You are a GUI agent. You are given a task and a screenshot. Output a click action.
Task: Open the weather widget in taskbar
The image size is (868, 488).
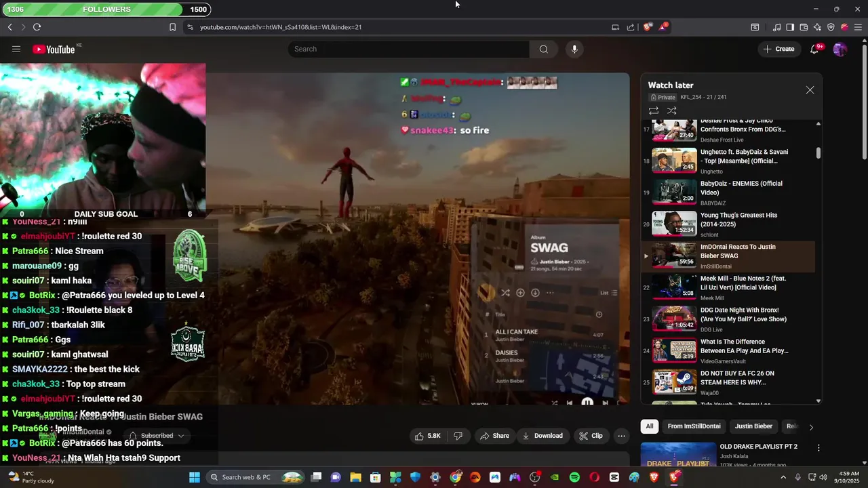tap(28, 477)
